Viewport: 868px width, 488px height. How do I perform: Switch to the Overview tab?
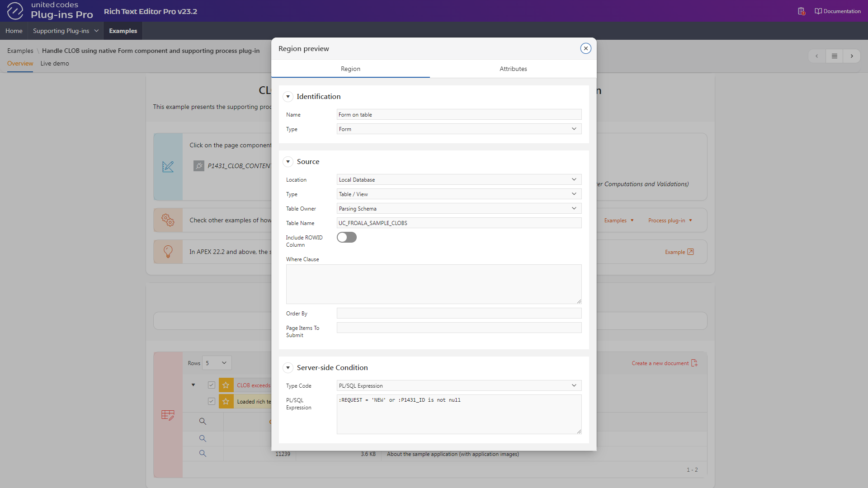(x=20, y=64)
